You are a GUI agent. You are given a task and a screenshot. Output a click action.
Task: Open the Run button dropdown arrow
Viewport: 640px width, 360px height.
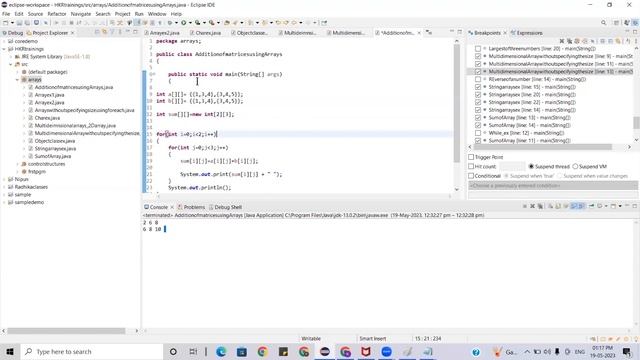point(190,23)
